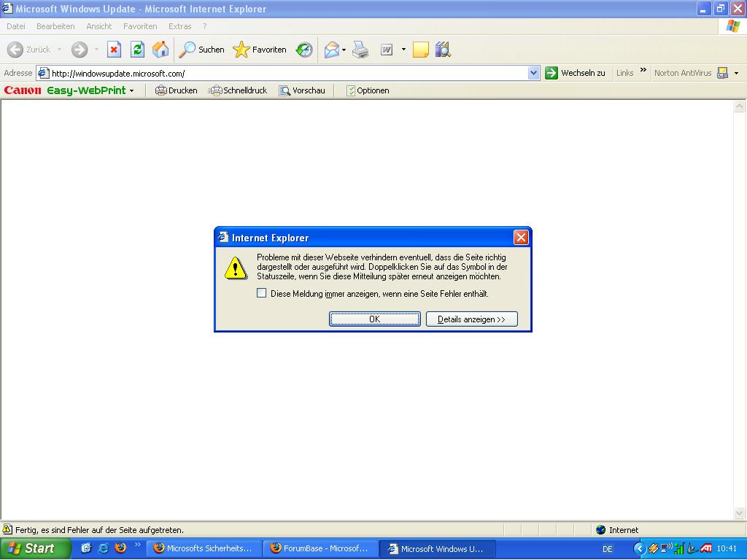This screenshot has height=560, width=747.
Task: Click the Zurück back arrow button
Action: coord(28,50)
